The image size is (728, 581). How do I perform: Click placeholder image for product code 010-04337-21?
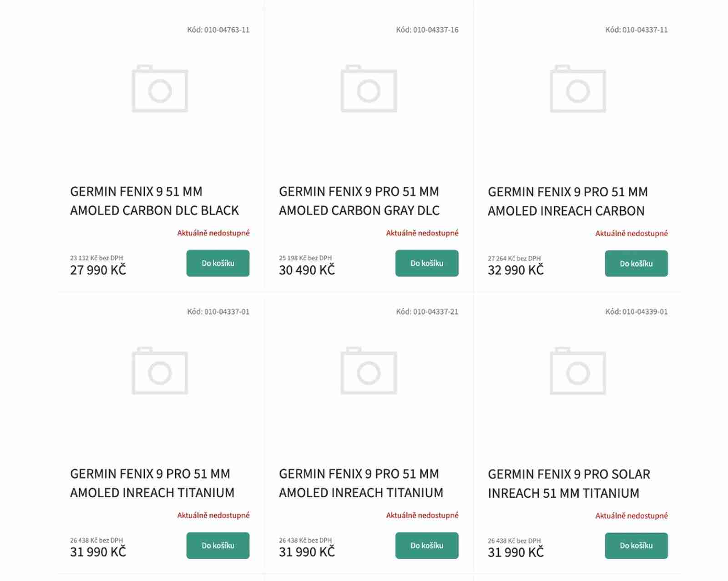point(369,371)
